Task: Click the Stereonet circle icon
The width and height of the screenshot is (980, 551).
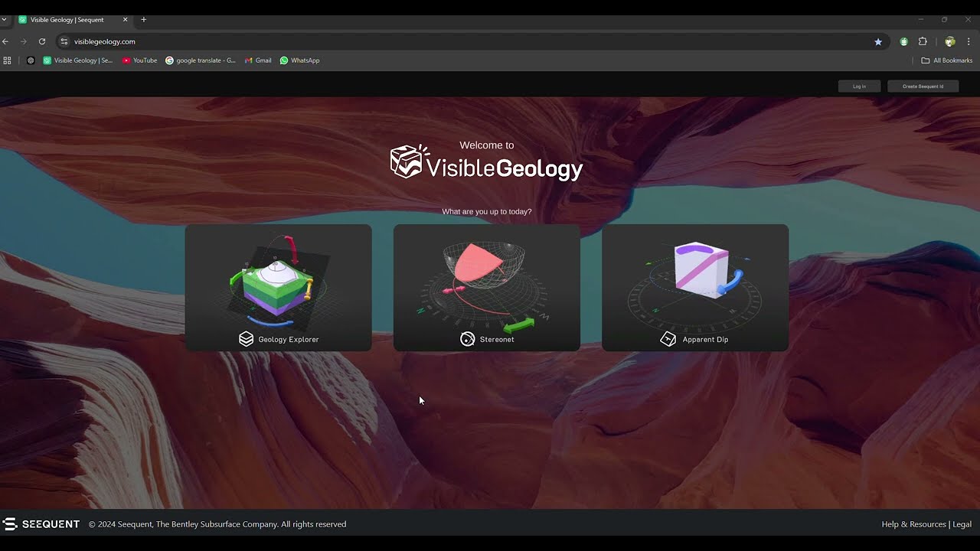Action: pyautogui.click(x=467, y=339)
